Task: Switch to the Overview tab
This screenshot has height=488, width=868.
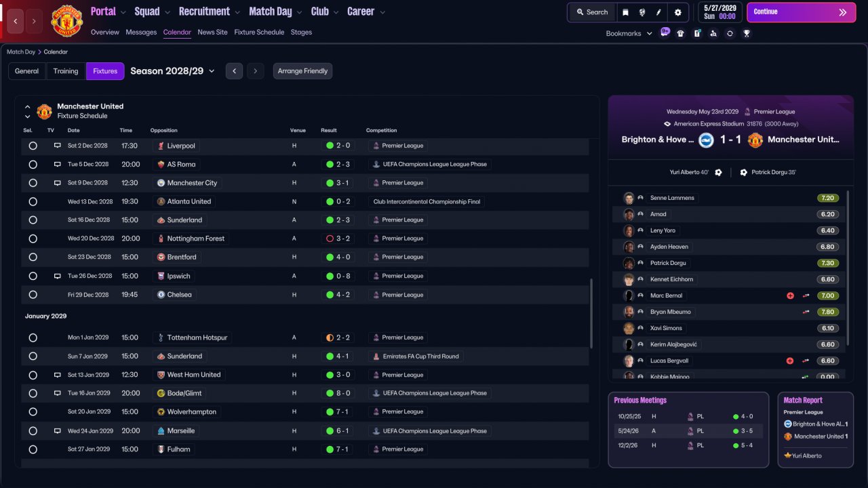Action: (x=105, y=32)
